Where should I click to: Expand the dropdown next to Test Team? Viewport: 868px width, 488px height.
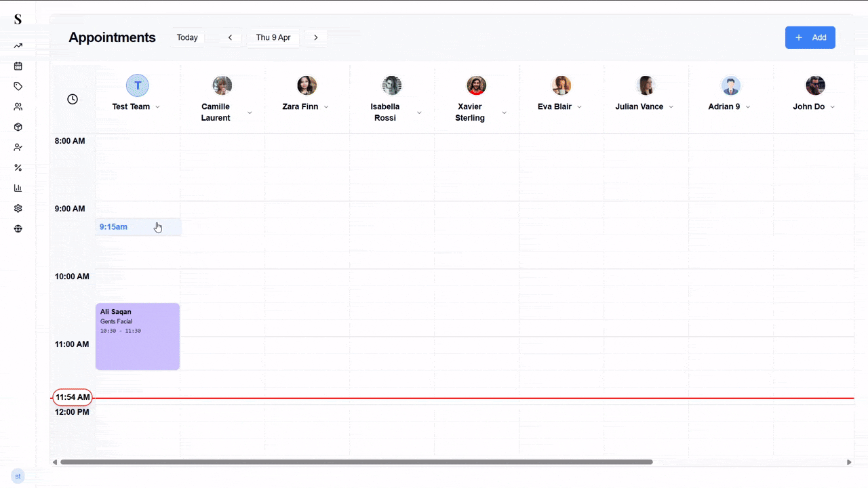(x=157, y=106)
